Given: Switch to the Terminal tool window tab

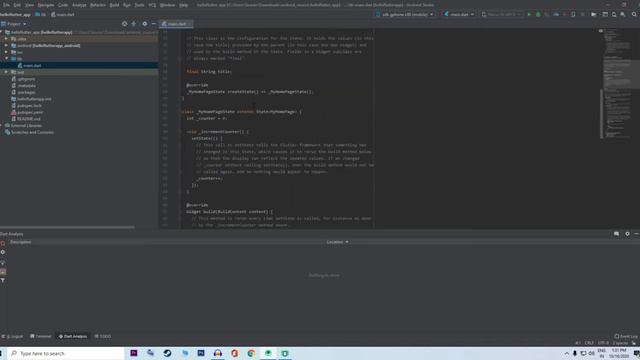Looking at the screenshot, I should [40, 336].
